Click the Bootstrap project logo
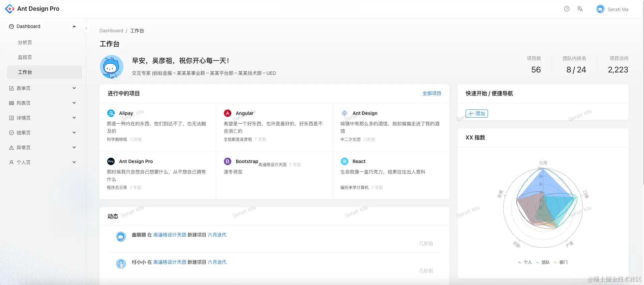This screenshot has width=644, height=285. (x=228, y=161)
